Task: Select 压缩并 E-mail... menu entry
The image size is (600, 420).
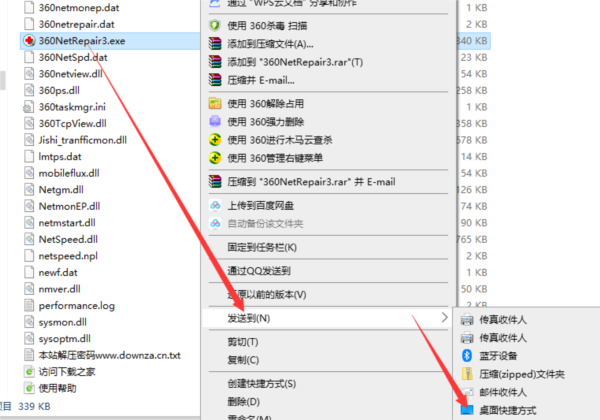Action: (328, 80)
